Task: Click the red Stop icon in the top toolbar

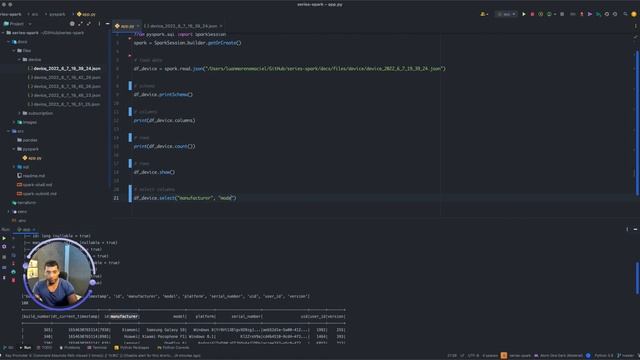Action: point(532,14)
